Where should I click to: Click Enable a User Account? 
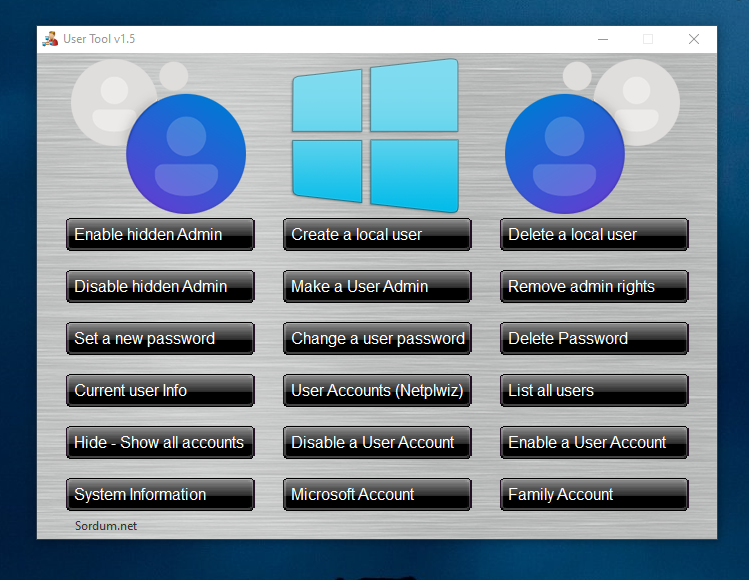(x=594, y=443)
